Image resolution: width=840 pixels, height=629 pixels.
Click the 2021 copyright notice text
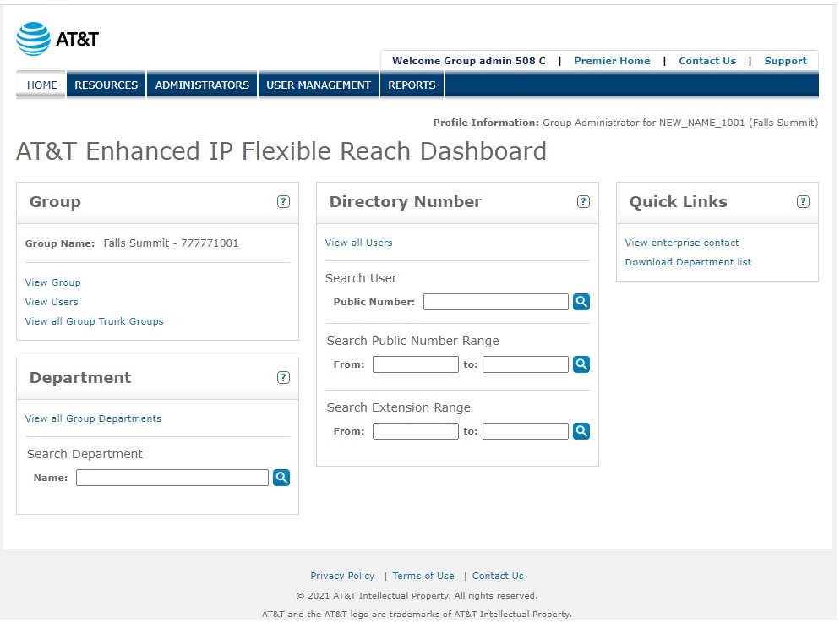pyautogui.click(x=417, y=596)
